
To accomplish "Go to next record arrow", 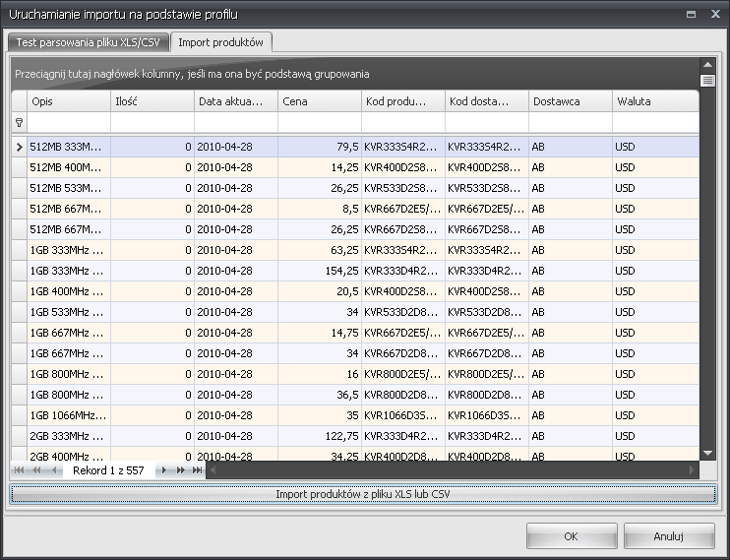I will click(x=163, y=470).
